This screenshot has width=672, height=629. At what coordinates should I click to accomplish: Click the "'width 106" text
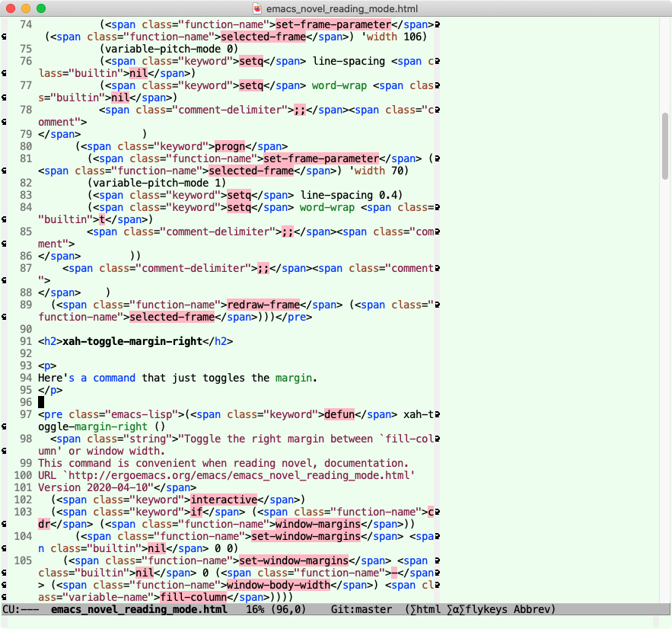coord(391,37)
